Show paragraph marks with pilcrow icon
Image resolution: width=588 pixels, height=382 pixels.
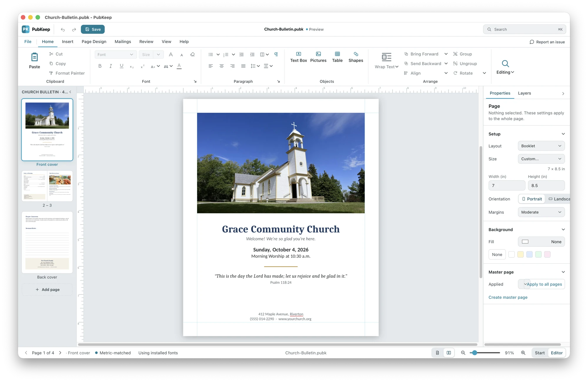click(x=276, y=54)
